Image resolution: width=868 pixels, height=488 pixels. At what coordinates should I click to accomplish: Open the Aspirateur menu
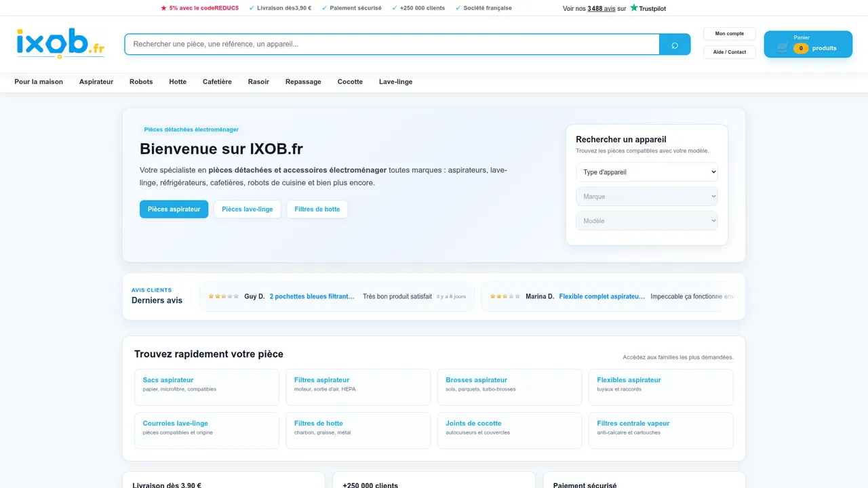(x=96, y=82)
